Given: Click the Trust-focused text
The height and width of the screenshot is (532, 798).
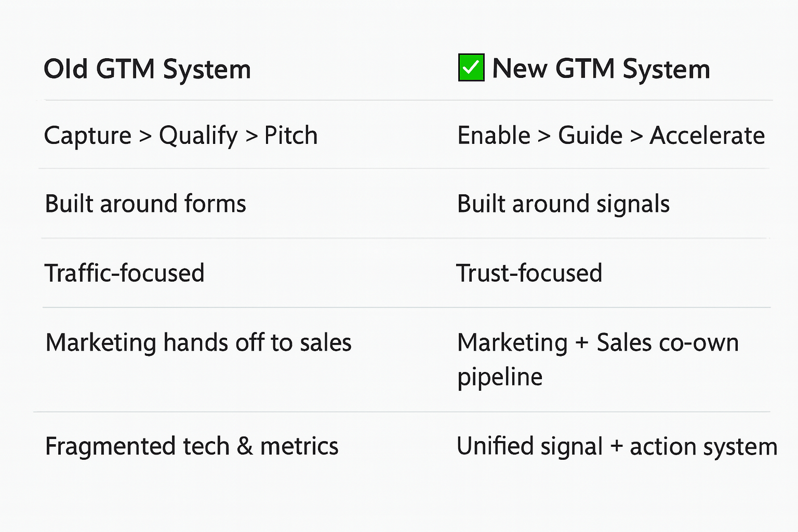Looking at the screenshot, I should pos(529,273).
